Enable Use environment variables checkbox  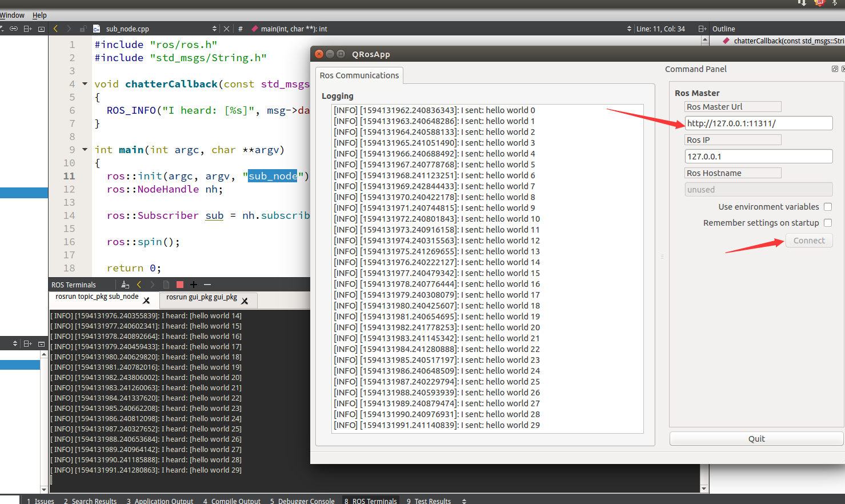(828, 207)
